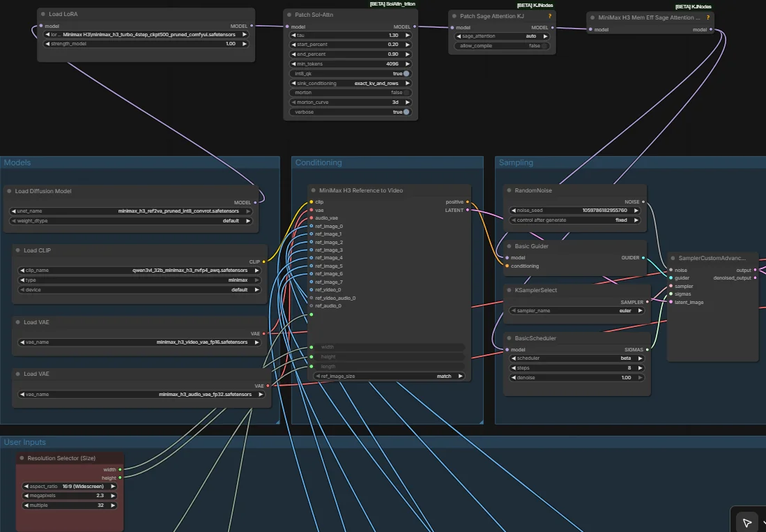Collapse the Patch Sol-Attn node dot
The height and width of the screenshot is (532, 766).
point(289,15)
